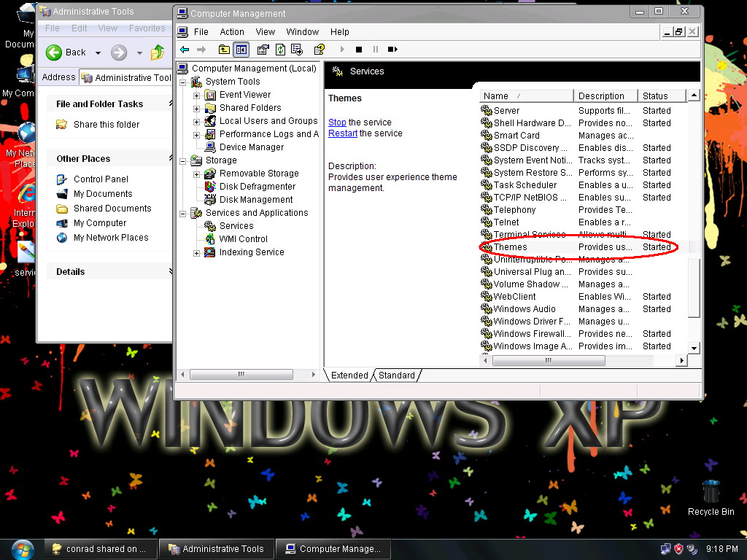Collapse the Storage tree node
The width and height of the screenshot is (747, 560).
[182, 161]
